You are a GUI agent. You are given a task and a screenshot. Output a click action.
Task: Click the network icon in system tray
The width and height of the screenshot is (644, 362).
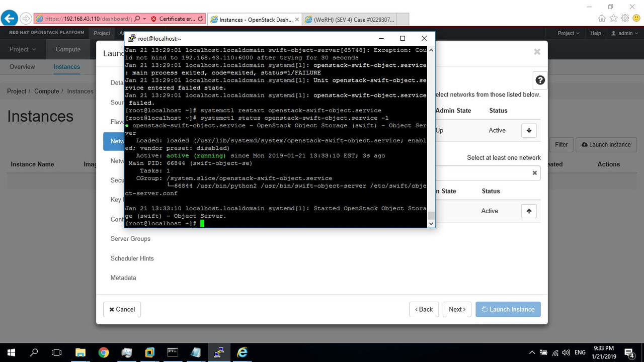[x=555, y=352]
